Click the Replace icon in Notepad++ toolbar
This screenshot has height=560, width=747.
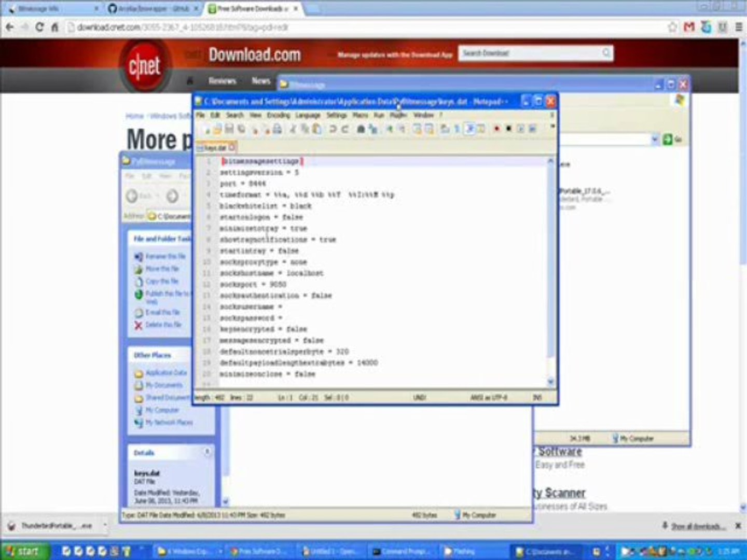click(373, 129)
